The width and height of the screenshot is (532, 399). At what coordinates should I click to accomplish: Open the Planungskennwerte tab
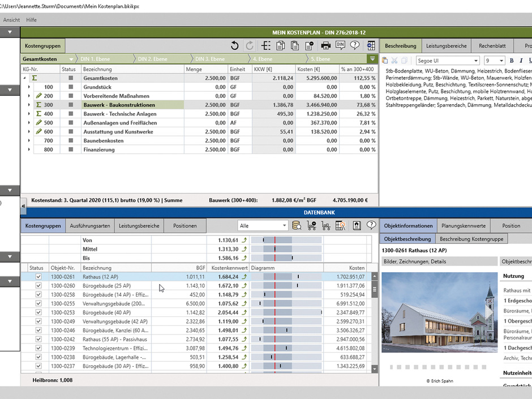(x=464, y=225)
